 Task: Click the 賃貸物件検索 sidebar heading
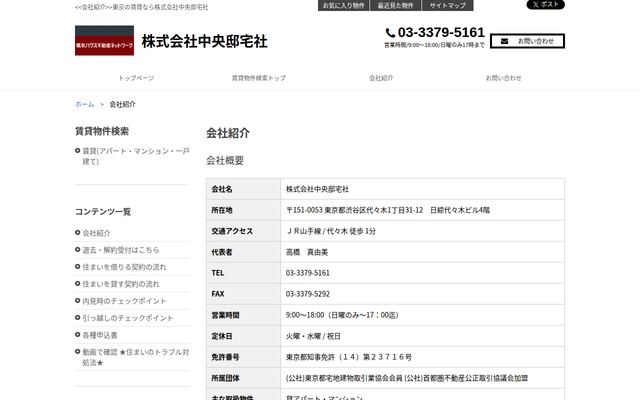102,131
